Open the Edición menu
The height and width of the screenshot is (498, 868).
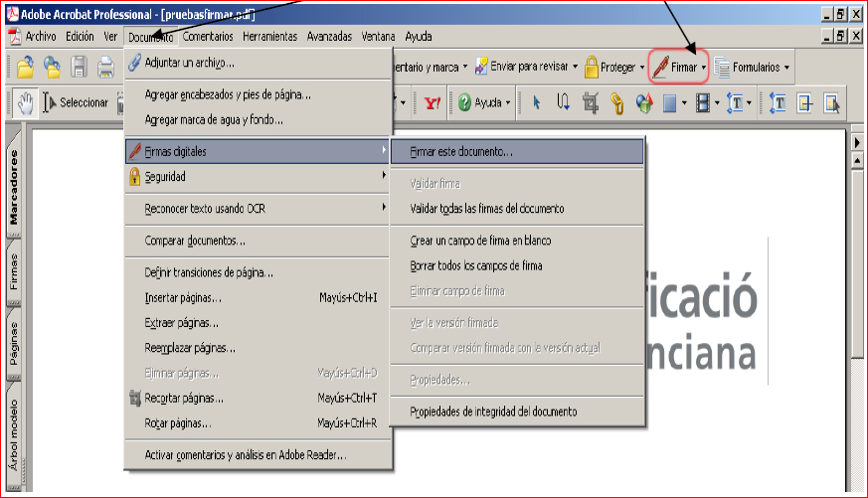80,37
